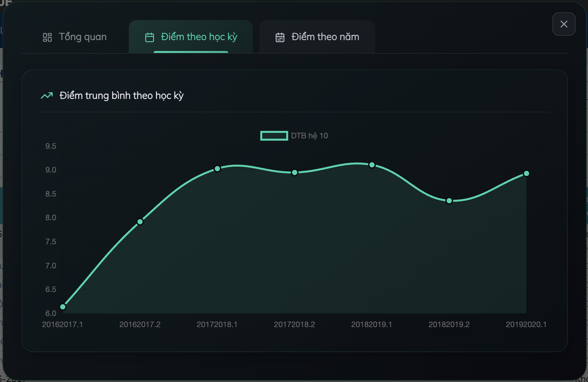Click the 20192020.1 axis label
This screenshot has height=382, width=588.
[x=526, y=324]
